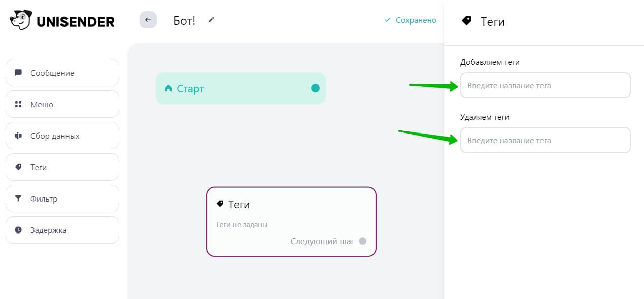Viewport: 644px width, 299px height.
Task: Click the Следующий шаг connector dot
Action: pos(362,241)
